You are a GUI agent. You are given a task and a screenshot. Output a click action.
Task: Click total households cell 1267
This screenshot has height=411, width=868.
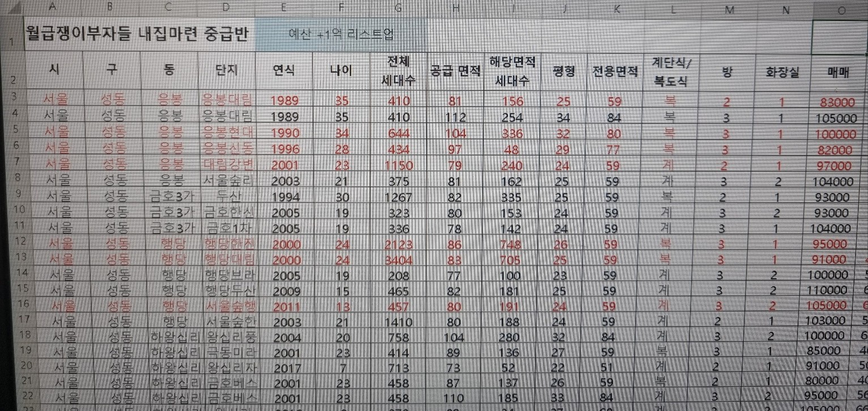[x=398, y=198]
